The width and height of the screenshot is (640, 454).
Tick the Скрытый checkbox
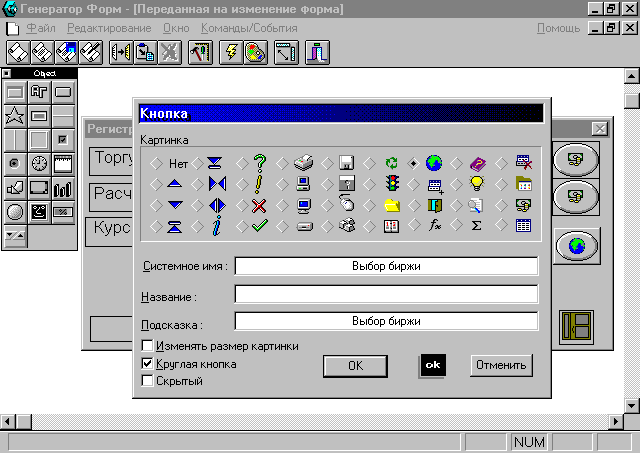pos(148,381)
